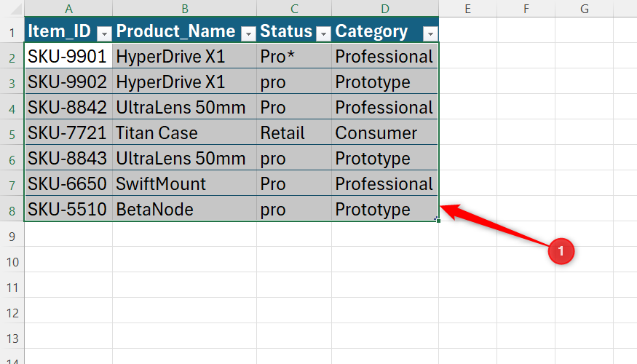Select column A header

click(68, 9)
